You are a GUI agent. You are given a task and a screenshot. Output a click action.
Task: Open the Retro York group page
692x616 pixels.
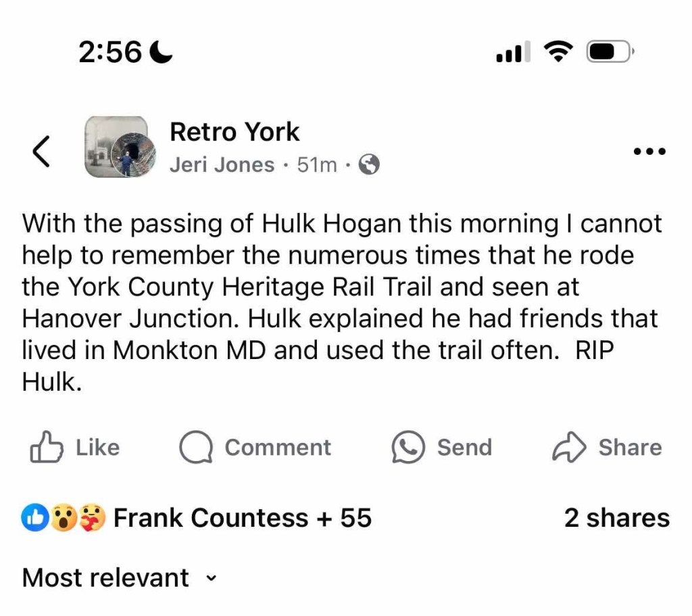234,132
